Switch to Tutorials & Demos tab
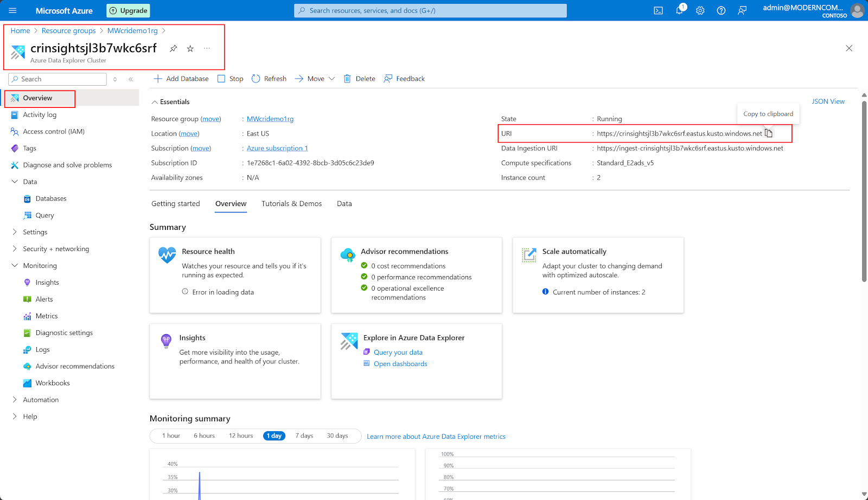 291,204
